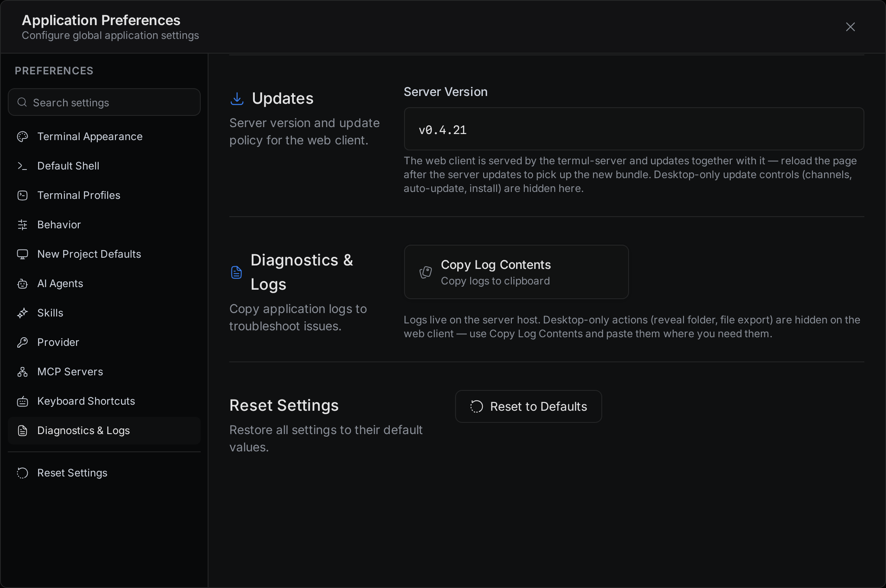
Task: Click 'Restore all settings to their default' description
Action: click(326, 438)
